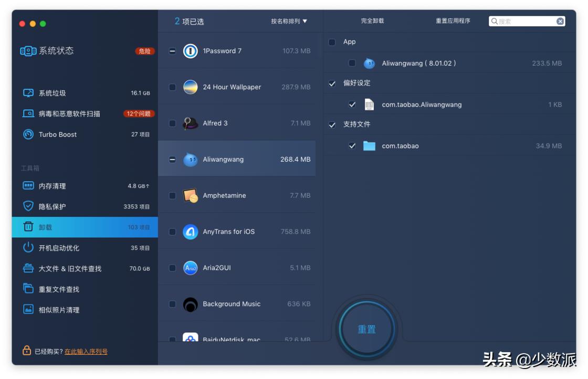Click the com.taobao.Aliwangwang document icon
Viewport: 588px width, 379px height.
point(369,104)
